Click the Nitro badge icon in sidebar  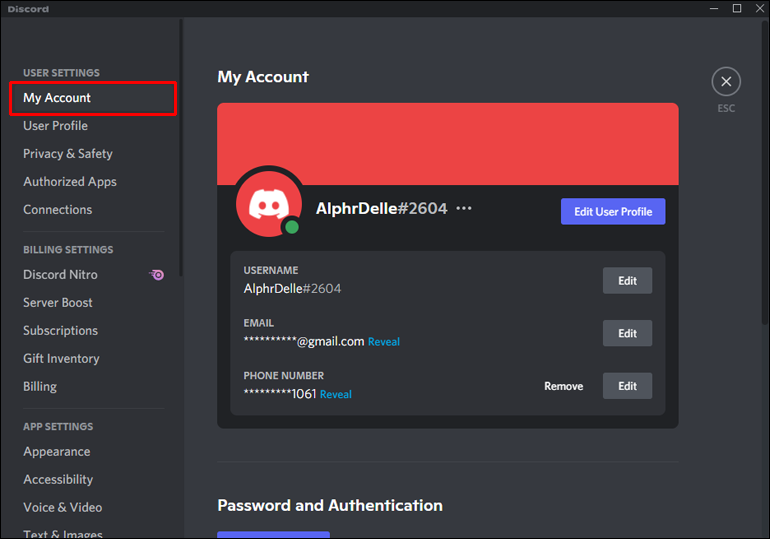click(x=157, y=274)
